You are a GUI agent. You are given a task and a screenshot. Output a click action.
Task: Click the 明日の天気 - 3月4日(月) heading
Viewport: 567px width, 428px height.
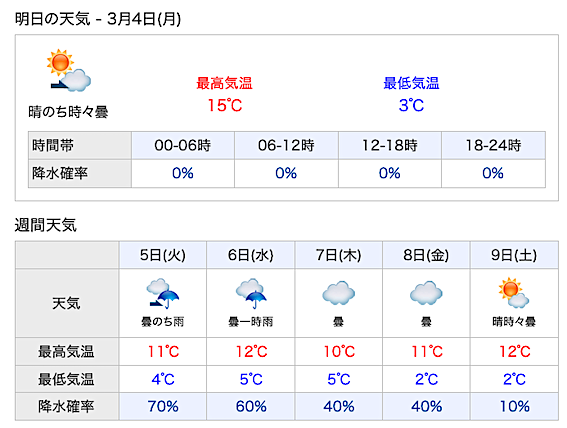click(98, 19)
